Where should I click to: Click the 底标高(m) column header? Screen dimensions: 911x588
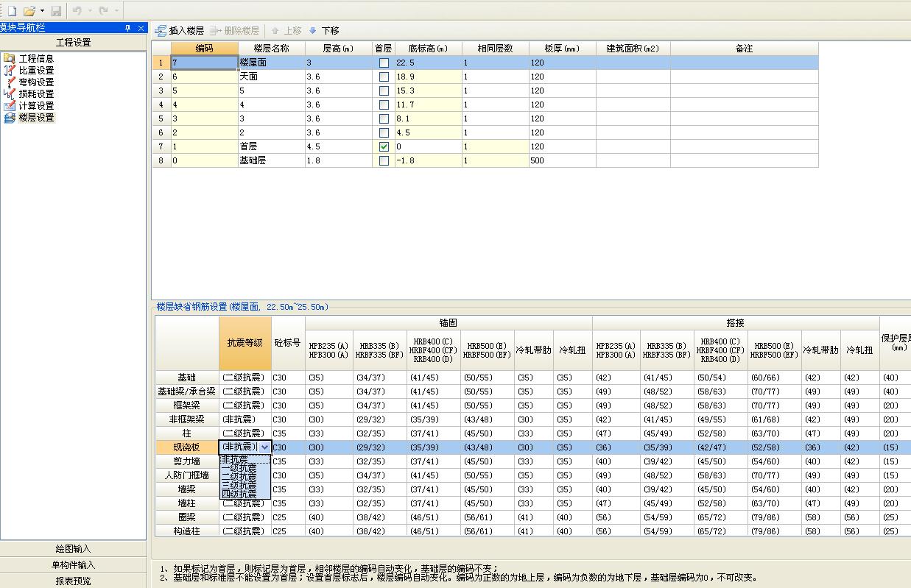pyautogui.click(x=429, y=49)
